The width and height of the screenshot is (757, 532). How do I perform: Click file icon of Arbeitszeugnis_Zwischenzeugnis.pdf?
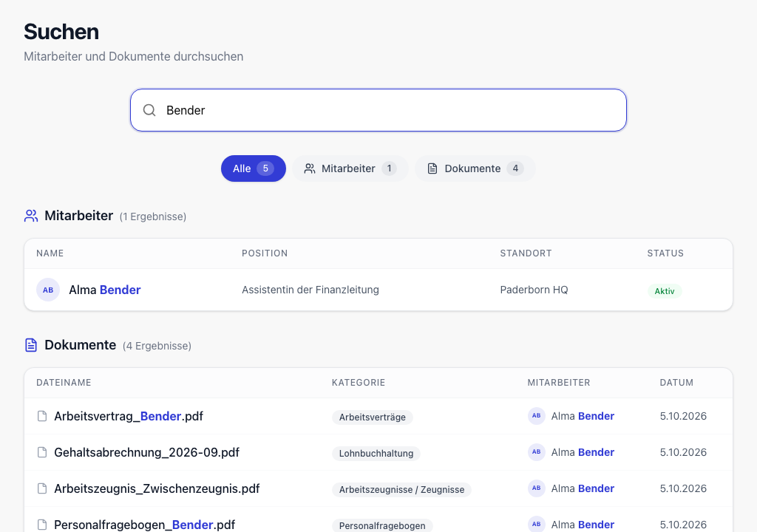tap(42, 488)
